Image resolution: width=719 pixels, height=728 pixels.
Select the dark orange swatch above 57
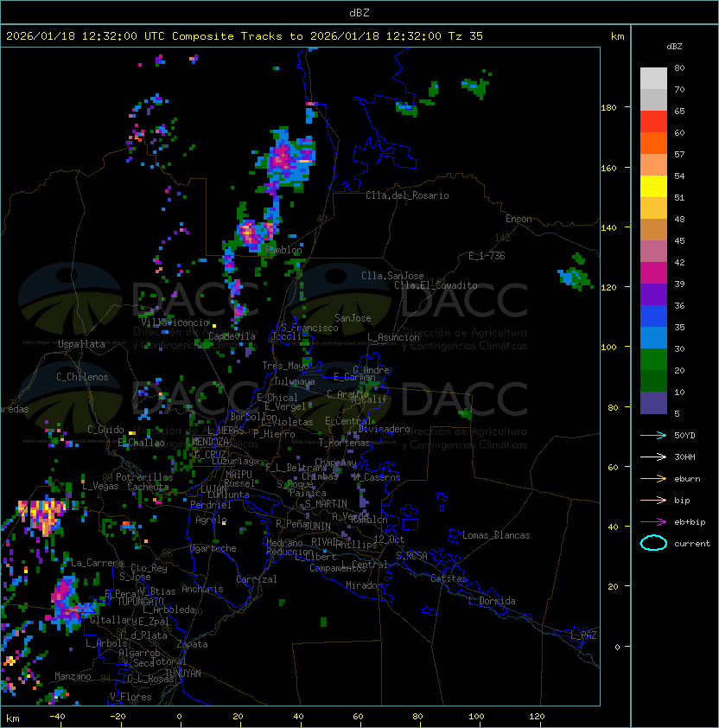[x=653, y=143]
